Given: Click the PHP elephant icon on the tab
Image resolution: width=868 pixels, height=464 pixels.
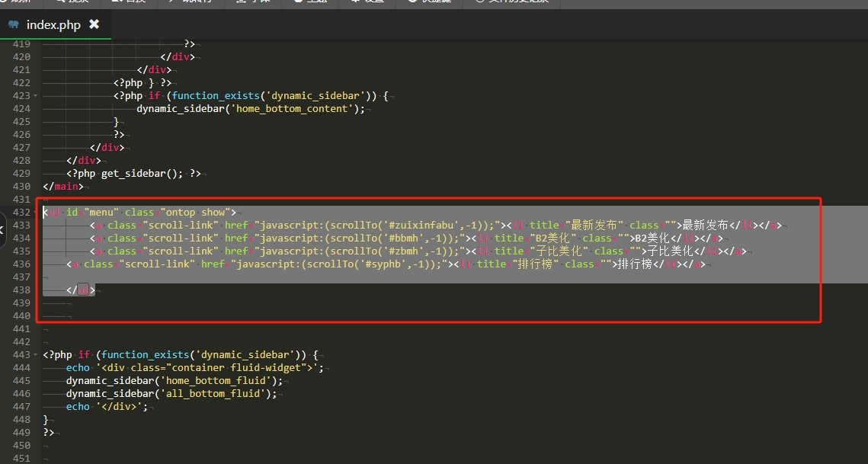Looking at the screenshot, I should click(x=14, y=24).
